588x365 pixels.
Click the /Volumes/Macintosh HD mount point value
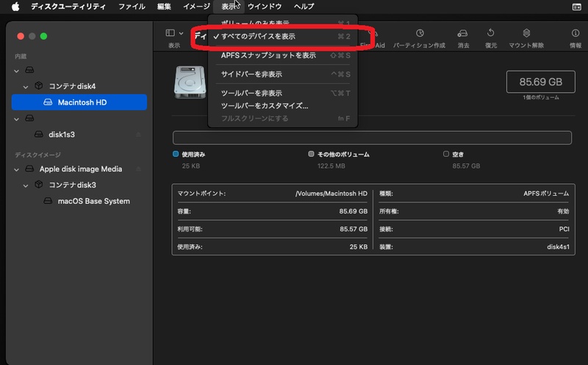pos(331,194)
